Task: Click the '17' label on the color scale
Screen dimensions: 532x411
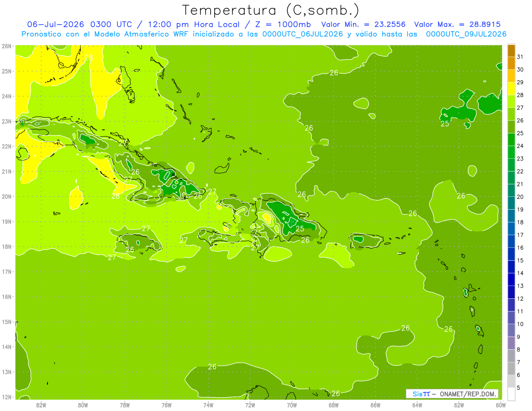Action: coord(520,235)
